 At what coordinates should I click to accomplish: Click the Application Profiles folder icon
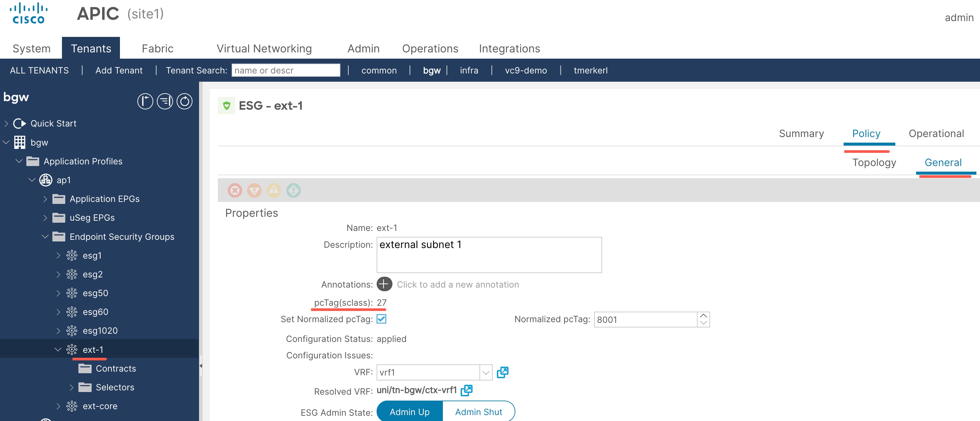coord(33,161)
